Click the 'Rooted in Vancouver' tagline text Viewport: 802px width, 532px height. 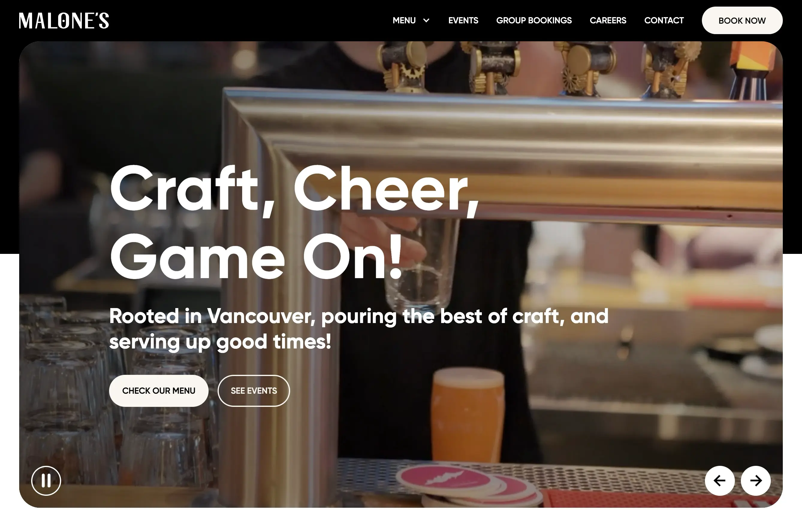[x=358, y=328]
